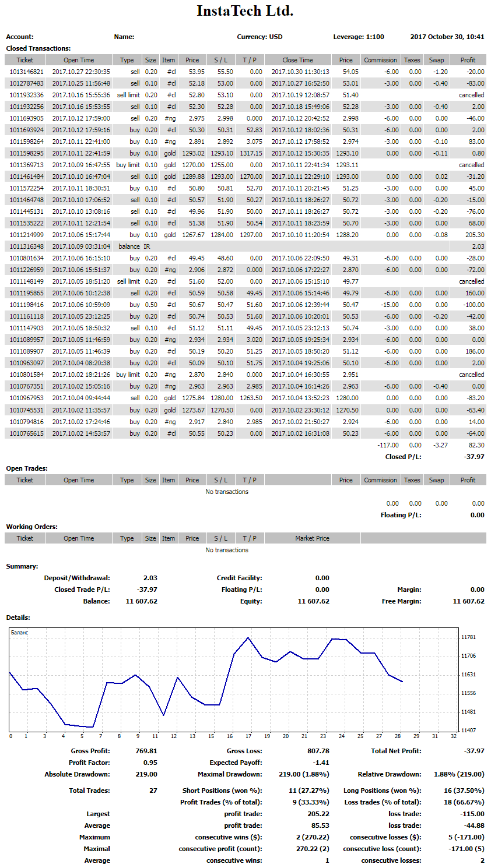
Task: Select average loss trade -44.88
Action: (474, 825)
